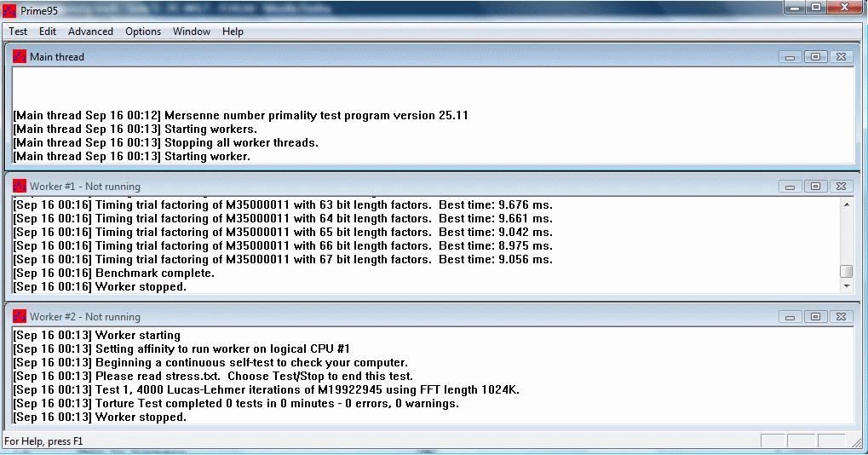Click the Worker #2 window icon
The width and height of the screenshot is (868, 455).
(x=20, y=317)
